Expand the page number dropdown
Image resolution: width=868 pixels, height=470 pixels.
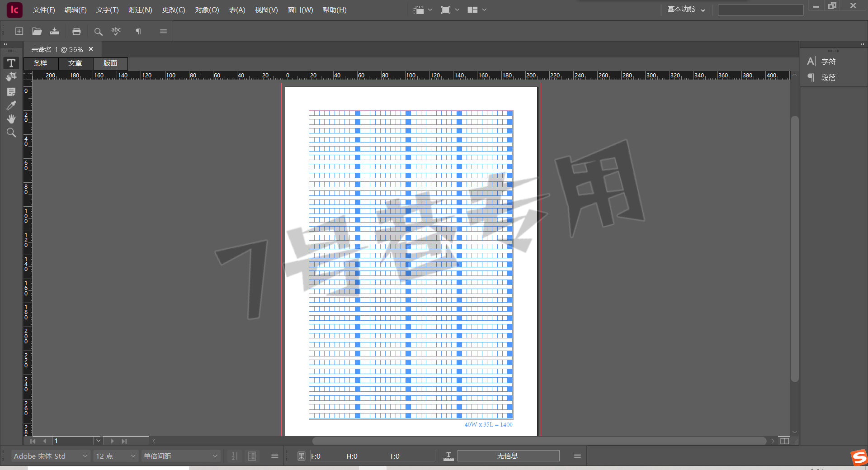(x=98, y=441)
